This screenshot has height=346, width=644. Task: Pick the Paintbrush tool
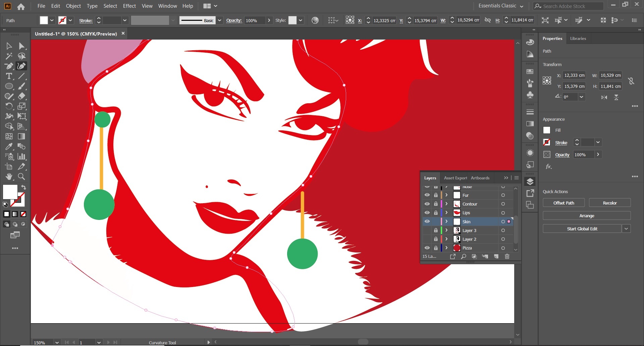pyautogui.click(x=22, y=86)
